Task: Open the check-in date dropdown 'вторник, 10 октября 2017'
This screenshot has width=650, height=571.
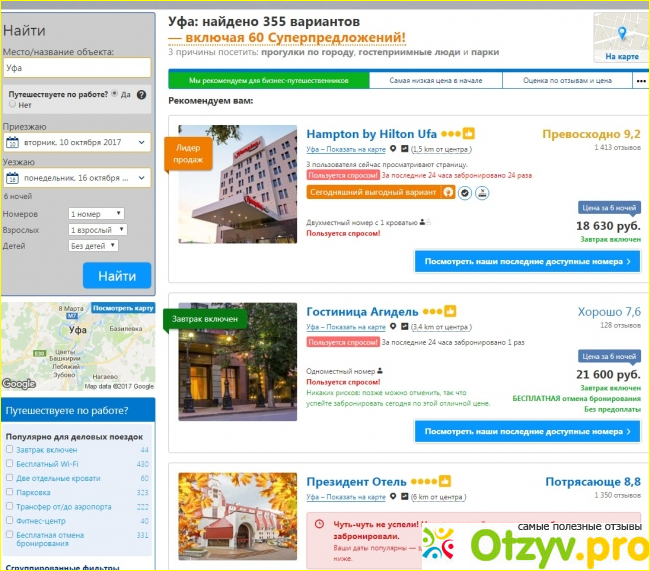Action: [77, 143]
